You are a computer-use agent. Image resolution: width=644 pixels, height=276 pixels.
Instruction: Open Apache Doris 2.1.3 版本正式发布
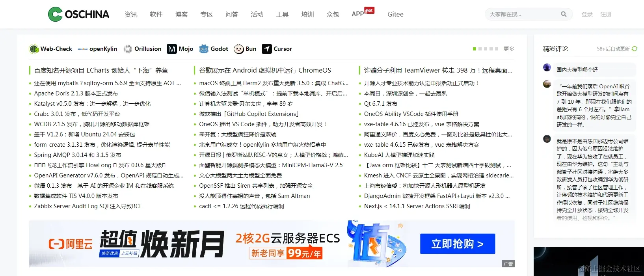coord(76,93)
